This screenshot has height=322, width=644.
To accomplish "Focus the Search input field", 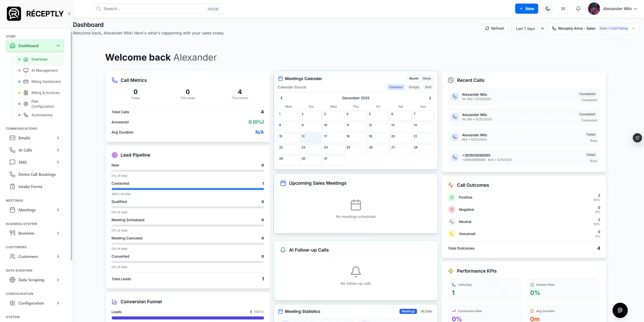I will 158,9.
